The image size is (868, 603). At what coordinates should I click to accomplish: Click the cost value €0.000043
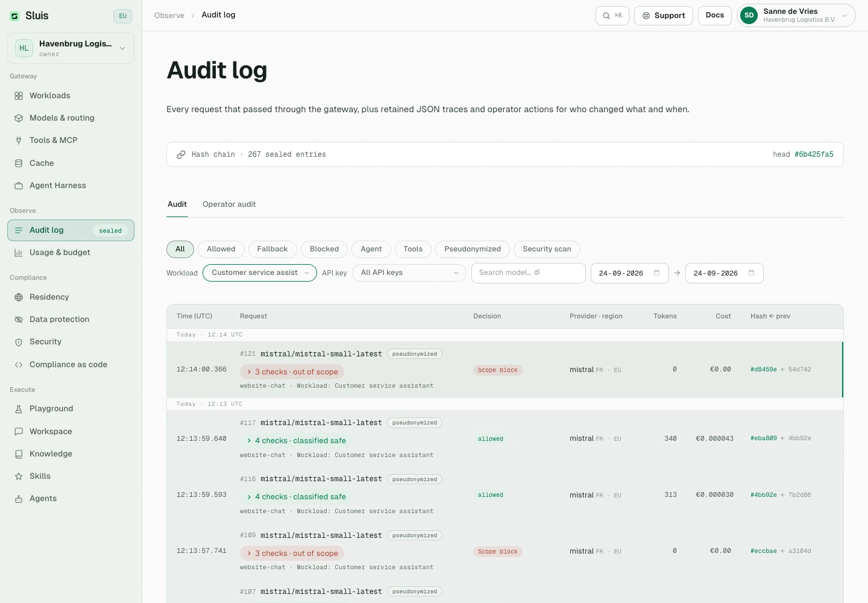[x=715, y=439]
